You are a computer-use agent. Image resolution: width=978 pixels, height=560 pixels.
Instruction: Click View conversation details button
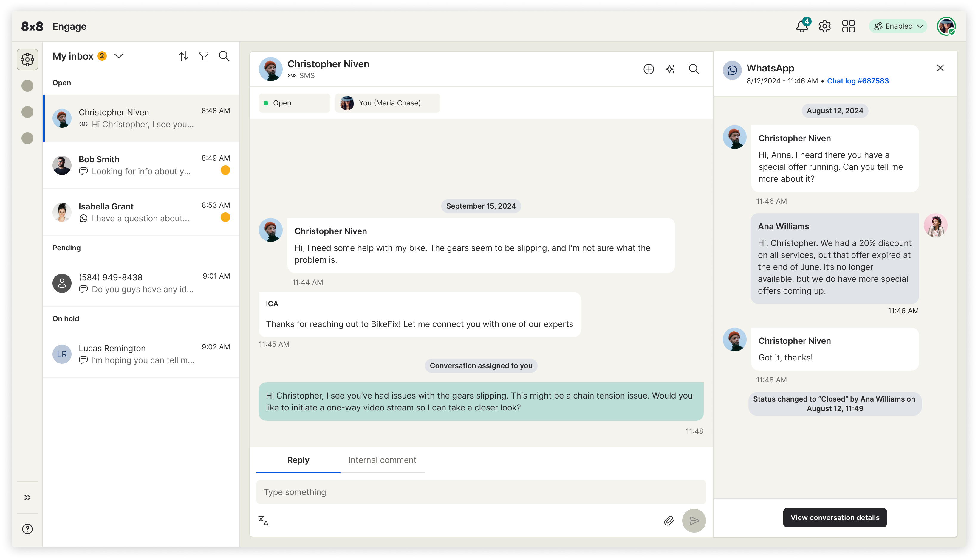click(x=835, y=517)
